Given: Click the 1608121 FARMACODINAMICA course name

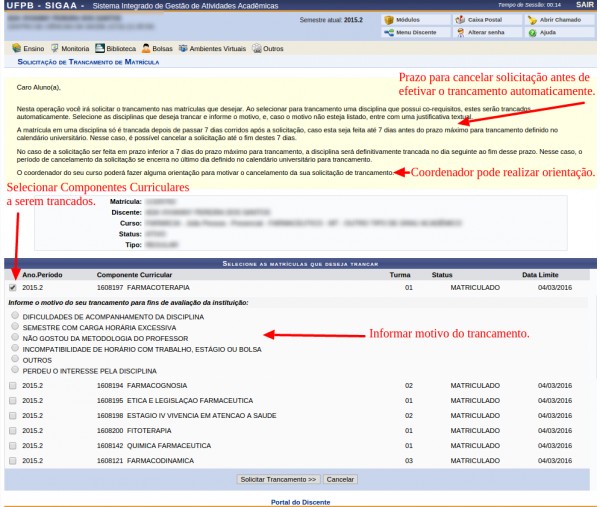Looking at the screenshot, I should click(145, 461).
